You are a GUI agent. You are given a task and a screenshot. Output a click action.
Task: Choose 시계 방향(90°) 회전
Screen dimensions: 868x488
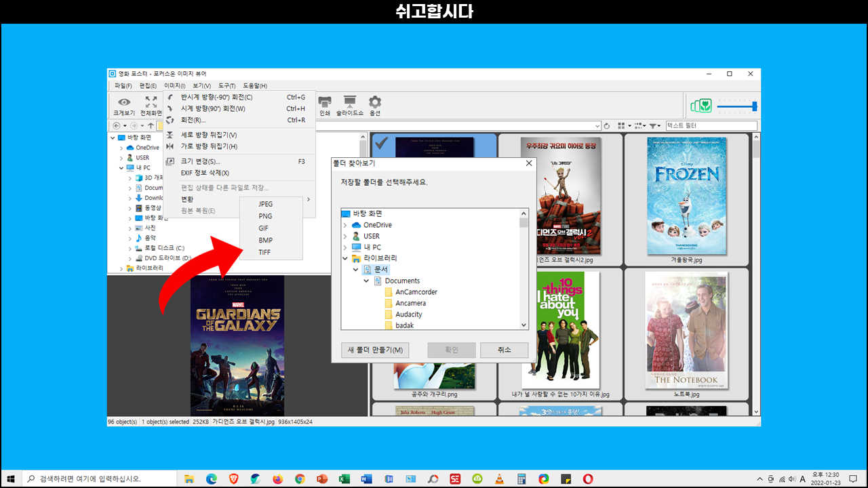point(239,108)
